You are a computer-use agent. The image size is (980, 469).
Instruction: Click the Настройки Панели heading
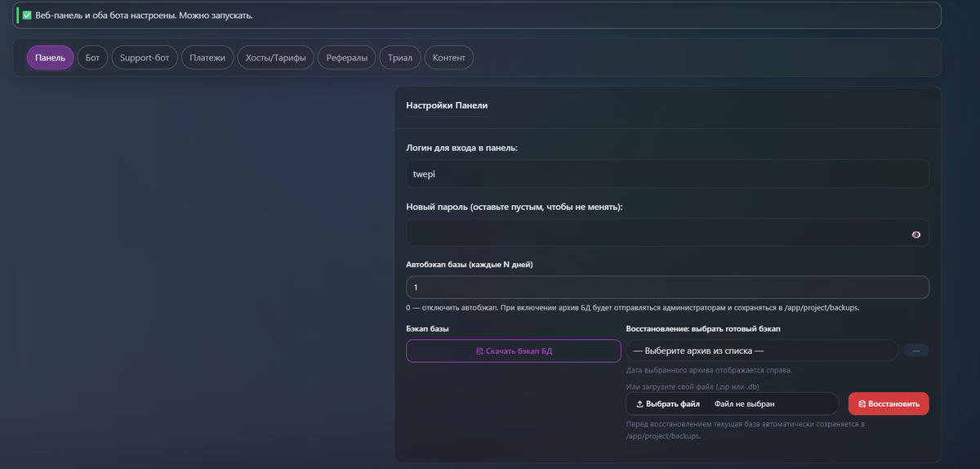tap(447, 105)
